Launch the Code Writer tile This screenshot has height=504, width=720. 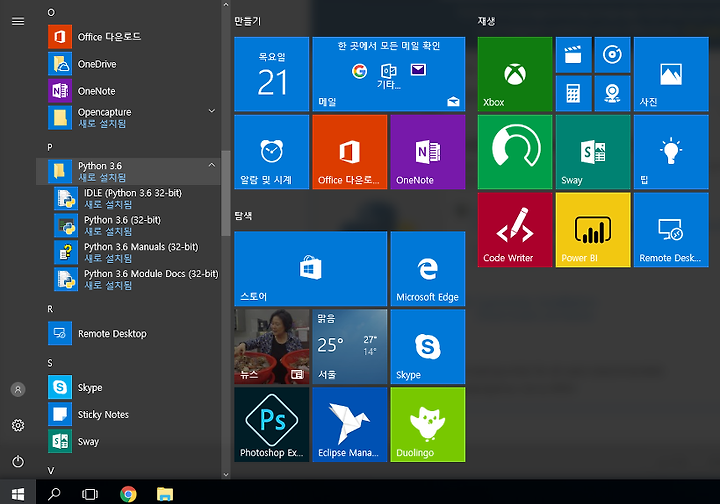(515, 230)
